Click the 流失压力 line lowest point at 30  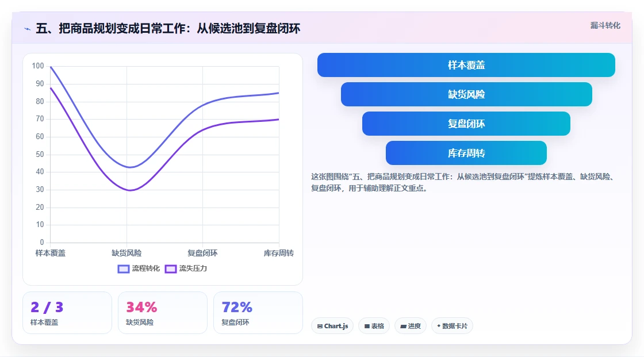tap(130, 190)
